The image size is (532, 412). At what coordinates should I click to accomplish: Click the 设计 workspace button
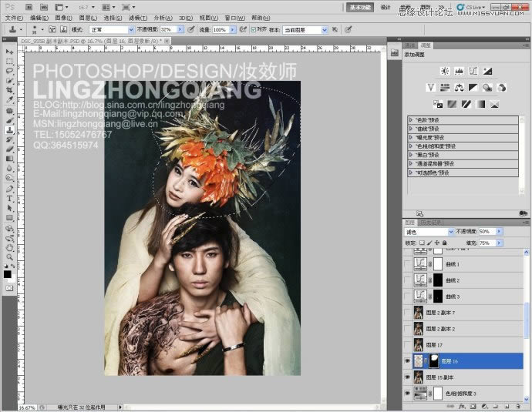coord(385,8)
